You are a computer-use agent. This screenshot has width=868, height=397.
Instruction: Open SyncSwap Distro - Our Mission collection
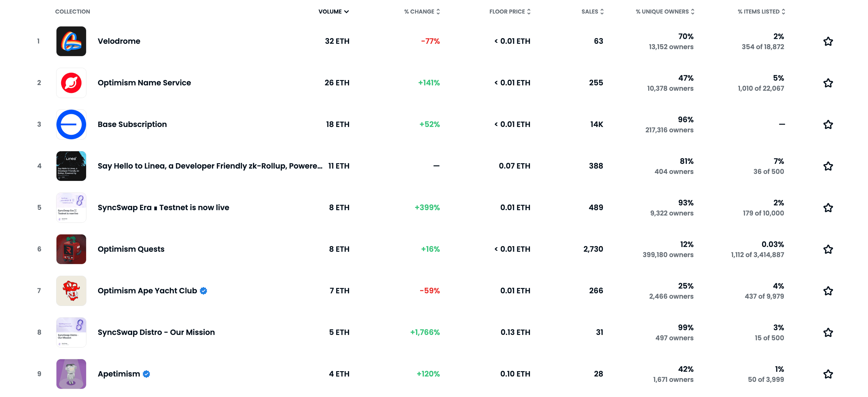click(x=156, y=332)
